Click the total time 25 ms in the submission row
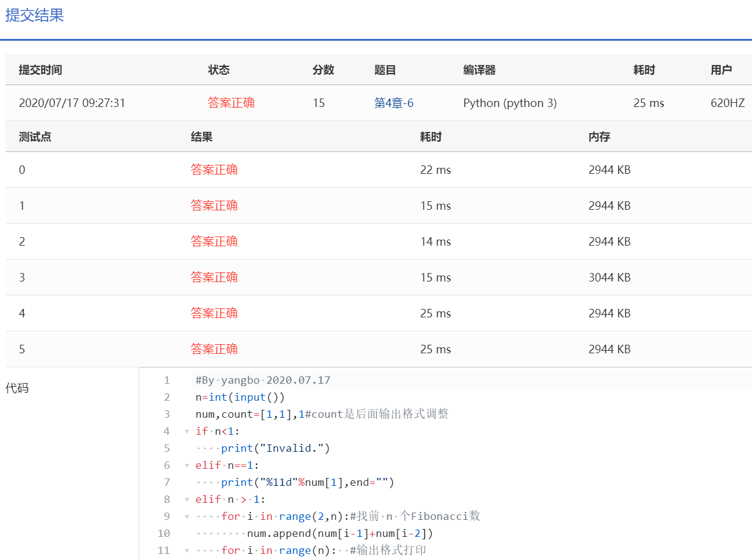This screenshot has width=752, height=560. click(649, 103)
